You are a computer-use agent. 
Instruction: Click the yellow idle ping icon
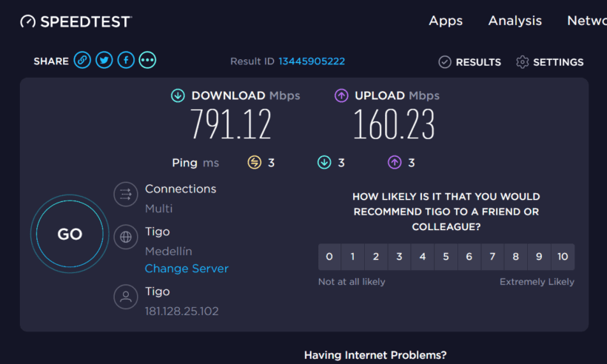(x=255, y=163)
